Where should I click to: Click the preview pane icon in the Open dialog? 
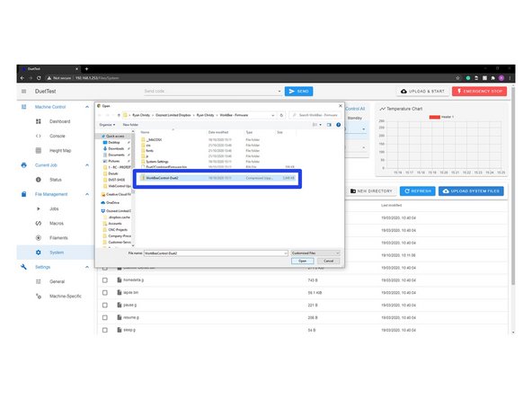[329, 125]
